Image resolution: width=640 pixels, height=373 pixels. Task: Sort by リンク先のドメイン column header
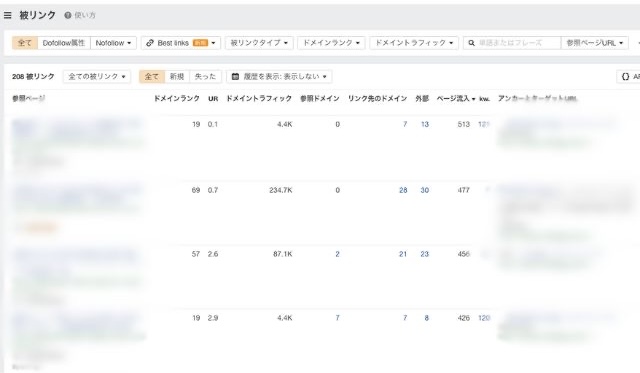coord(377,98)
